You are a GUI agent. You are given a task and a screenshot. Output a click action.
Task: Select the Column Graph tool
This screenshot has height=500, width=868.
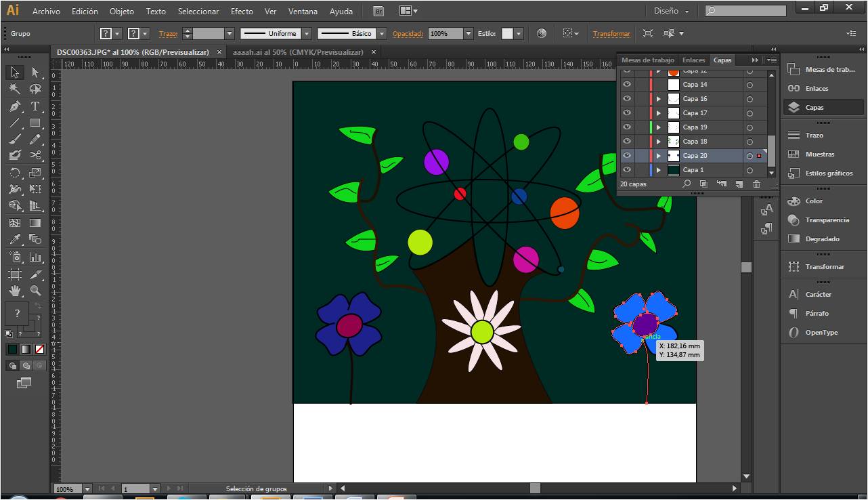[x=35, y=257]
